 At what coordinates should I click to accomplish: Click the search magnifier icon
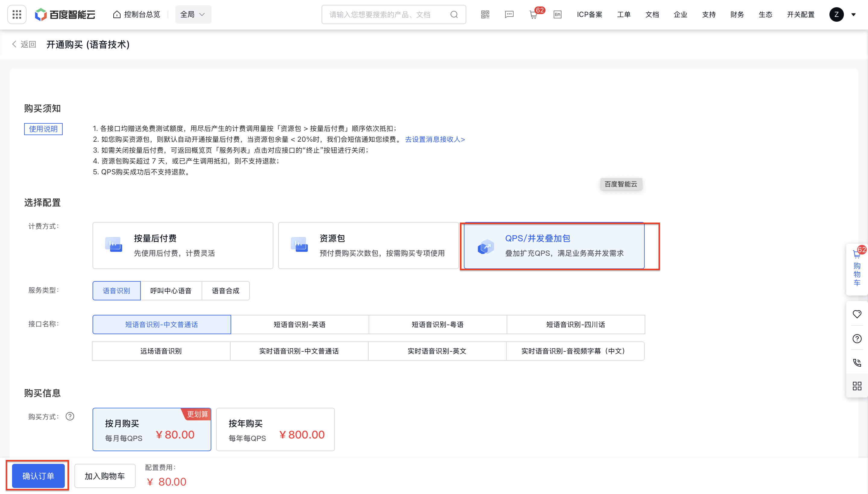(x=454, y=14)
